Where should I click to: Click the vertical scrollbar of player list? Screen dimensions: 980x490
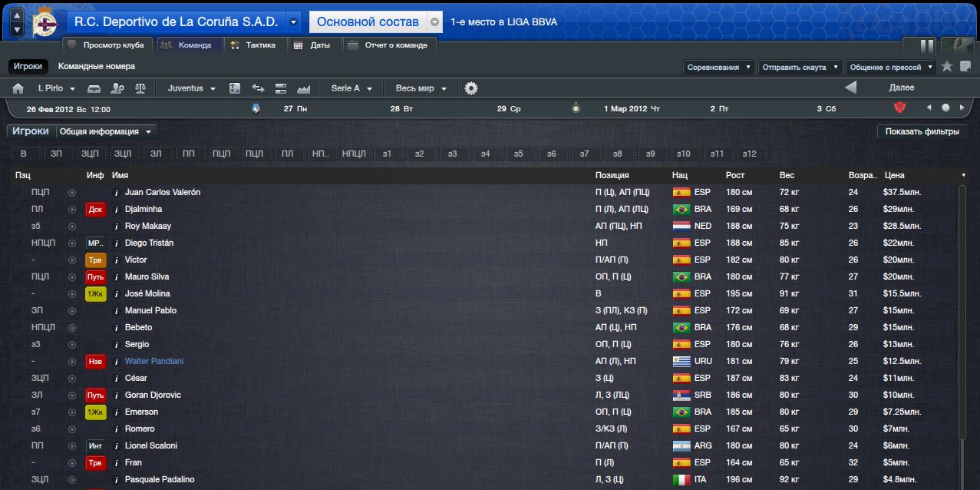(963, 311)
